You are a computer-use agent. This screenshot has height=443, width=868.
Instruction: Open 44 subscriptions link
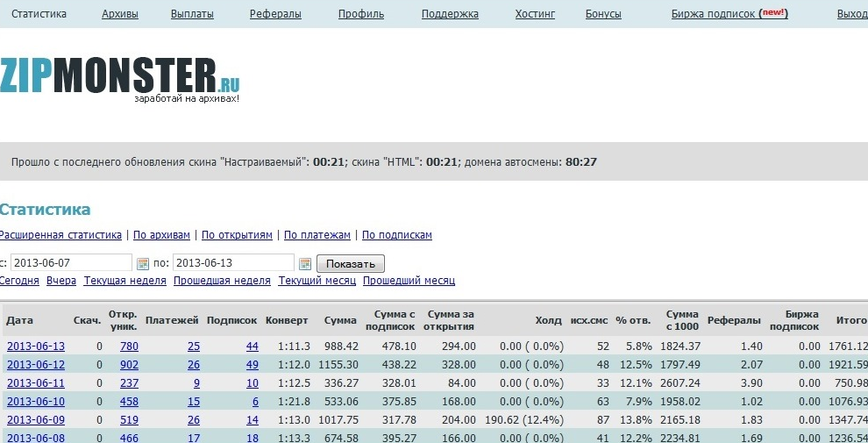pos(253,347)
